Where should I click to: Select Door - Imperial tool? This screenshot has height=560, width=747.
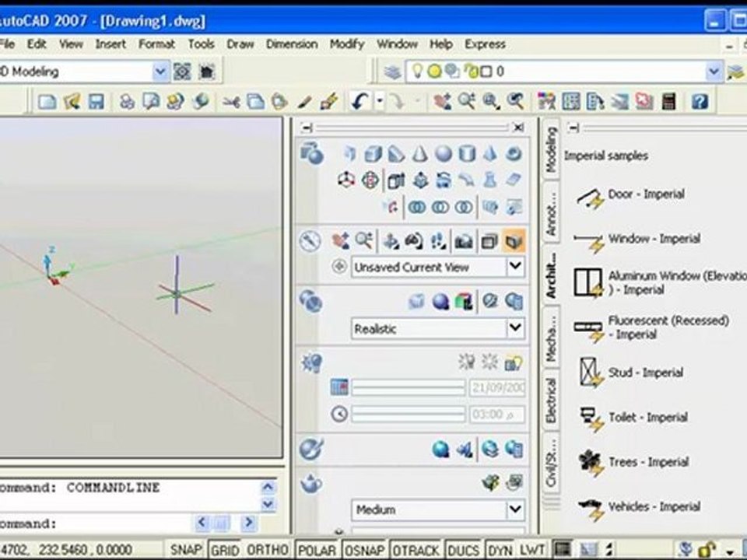(x=631, y=197)
